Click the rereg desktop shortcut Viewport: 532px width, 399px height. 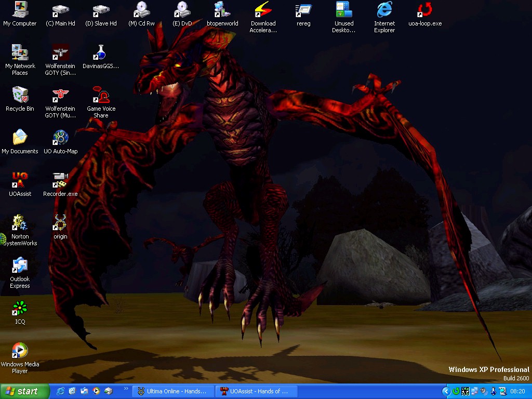tap(303, 14)
